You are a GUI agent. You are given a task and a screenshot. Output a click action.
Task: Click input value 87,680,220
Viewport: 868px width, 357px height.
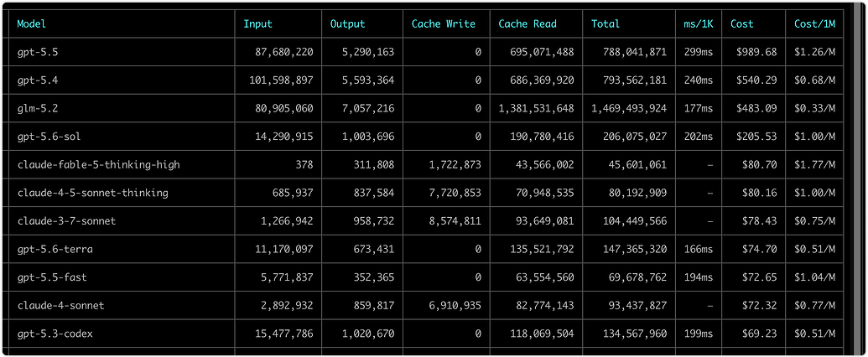(x=284, y=52)
